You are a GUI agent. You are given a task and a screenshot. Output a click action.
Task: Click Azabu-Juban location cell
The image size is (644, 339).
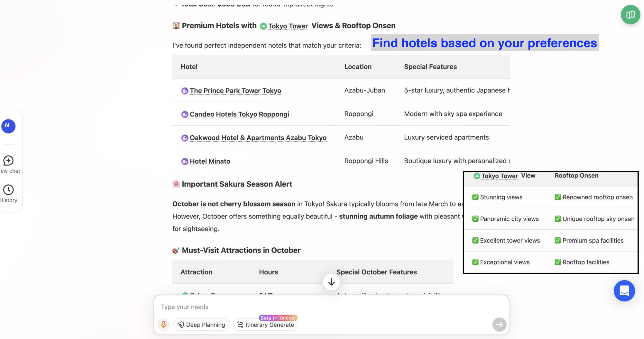coord(365,90)
